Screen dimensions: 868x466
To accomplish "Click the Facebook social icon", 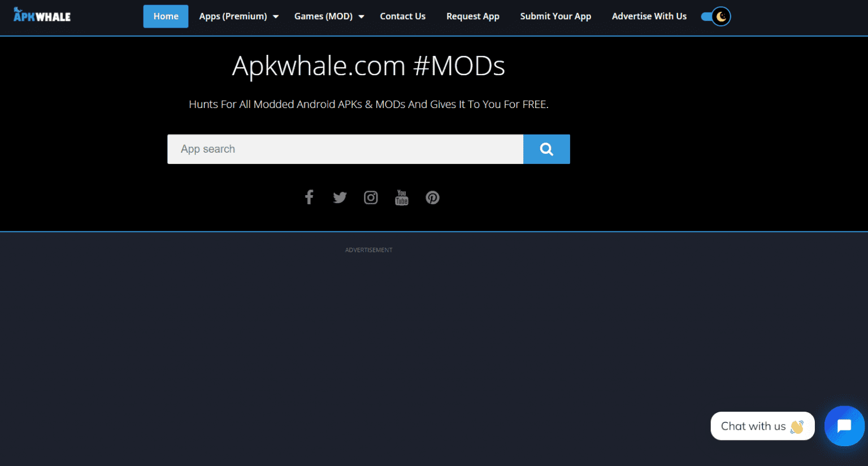I will tap(309, 197).
